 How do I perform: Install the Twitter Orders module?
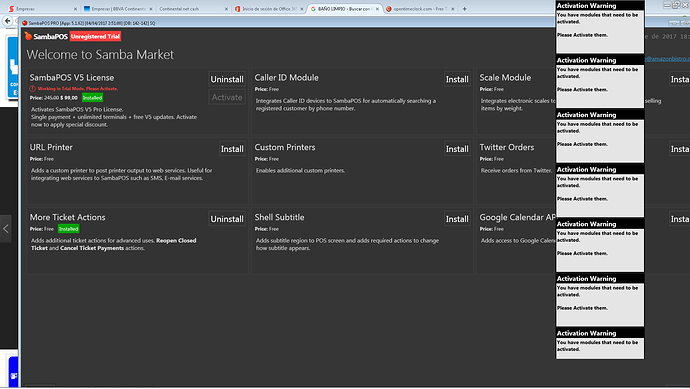click(679, 149)
